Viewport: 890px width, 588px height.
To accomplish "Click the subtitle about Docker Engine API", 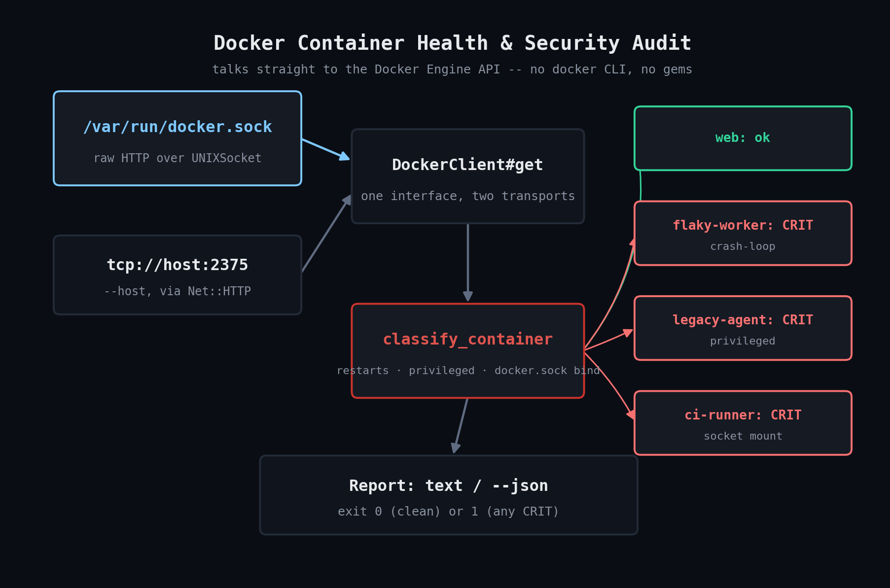I will click(x=452, y=69).
